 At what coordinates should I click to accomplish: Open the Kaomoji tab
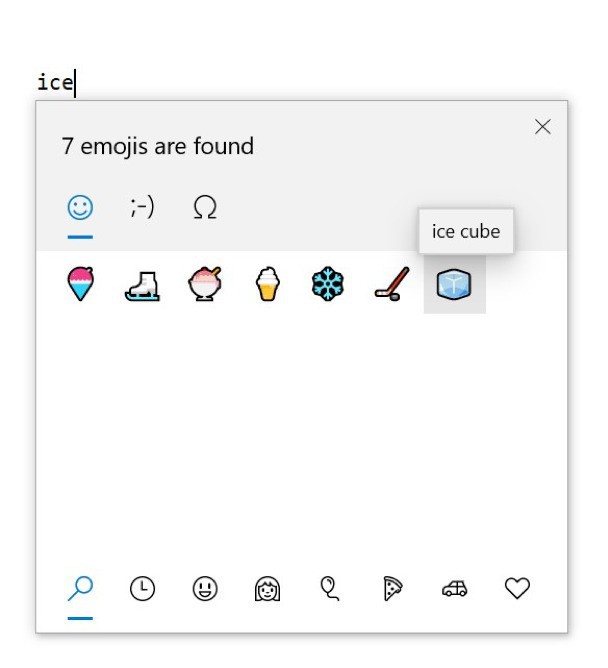(142, 208)
